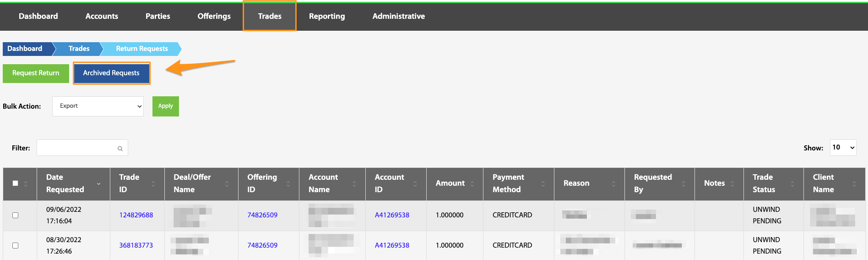Click UNWIND PENDING status in 08/30/2022 row
Image resolution: width=868 pixels, height=260 pixels.
point(767,245)
